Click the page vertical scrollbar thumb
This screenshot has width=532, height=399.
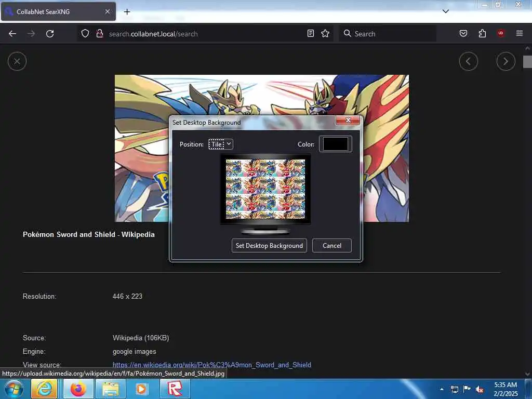[527, 62]
